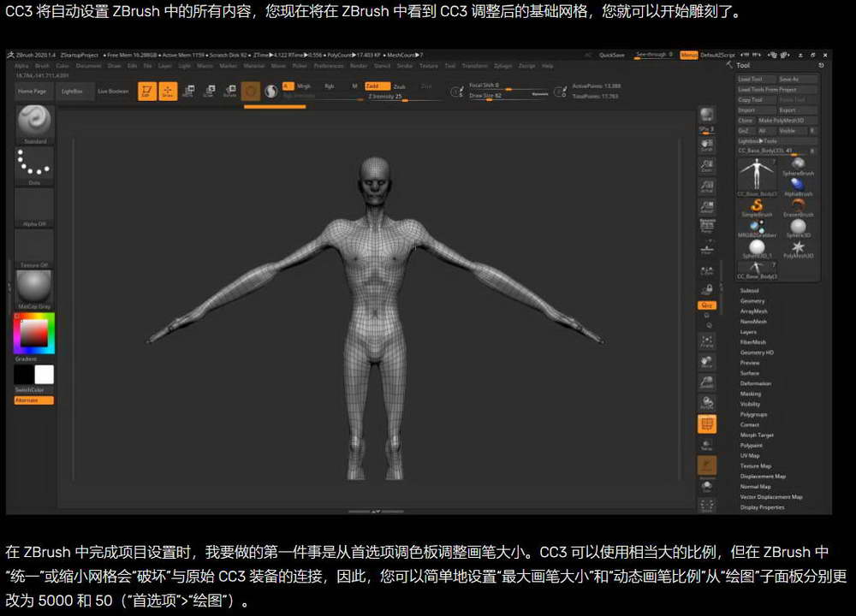Expand the Display Properties section

(762, 507)
